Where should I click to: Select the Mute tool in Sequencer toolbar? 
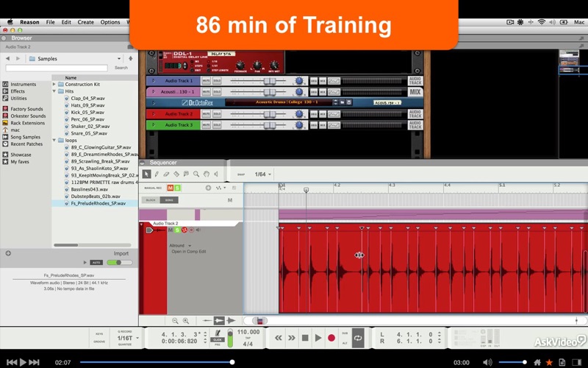tap(186, 174)
